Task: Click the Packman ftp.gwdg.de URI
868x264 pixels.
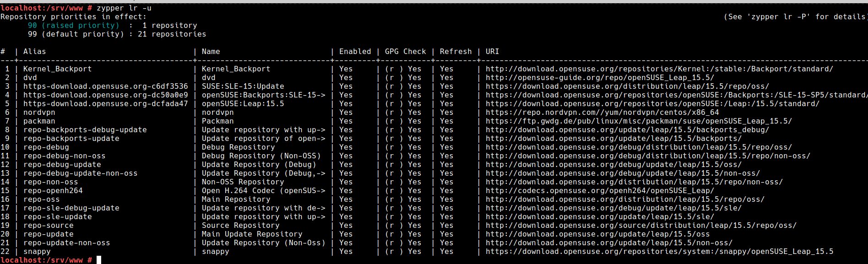Action: pyautogui.click(x=639, y=121)
